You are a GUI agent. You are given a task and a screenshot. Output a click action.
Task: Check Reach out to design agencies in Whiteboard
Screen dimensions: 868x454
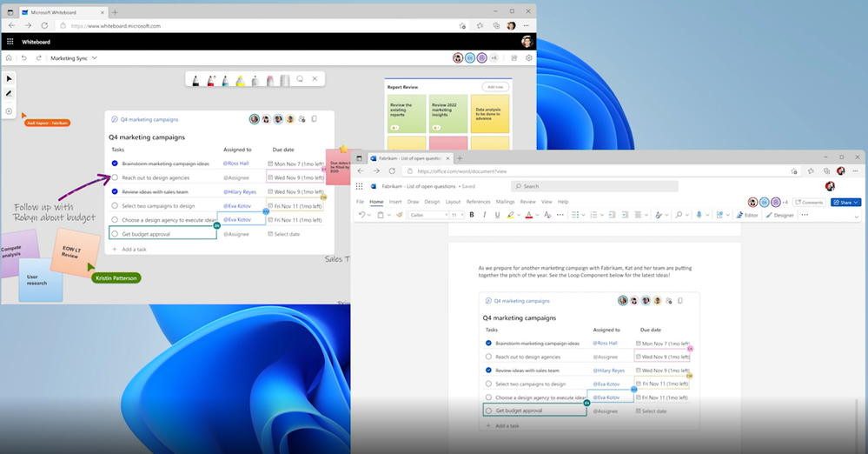coord(115,177)
